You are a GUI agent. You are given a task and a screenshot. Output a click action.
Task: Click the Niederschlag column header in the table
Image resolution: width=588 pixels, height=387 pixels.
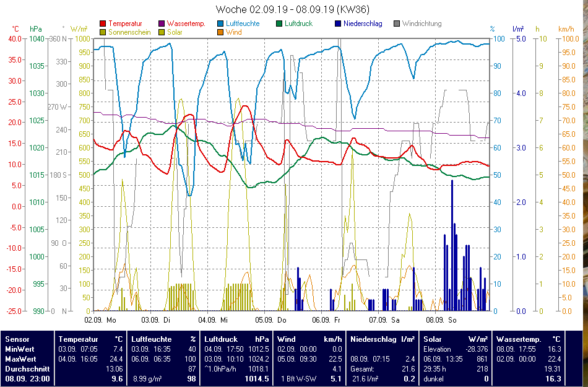[373, 339]
